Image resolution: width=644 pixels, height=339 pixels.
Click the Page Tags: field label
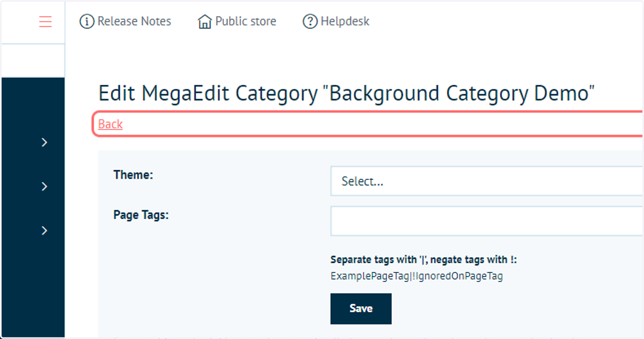(x=141, y=215)
